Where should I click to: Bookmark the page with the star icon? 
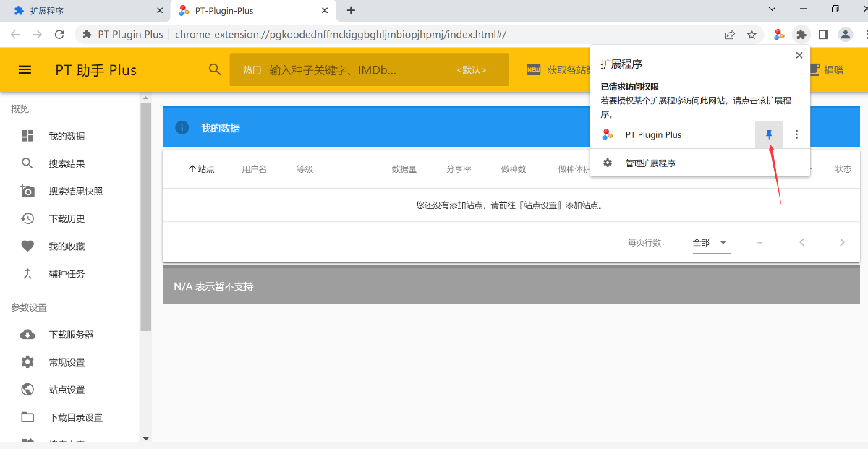(752, 34)
